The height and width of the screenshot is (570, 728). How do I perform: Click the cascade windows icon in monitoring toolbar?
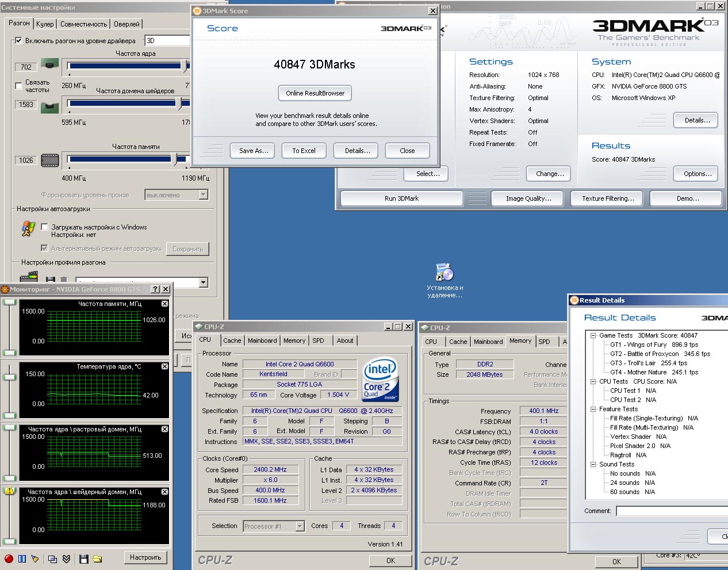coord(52,558)
